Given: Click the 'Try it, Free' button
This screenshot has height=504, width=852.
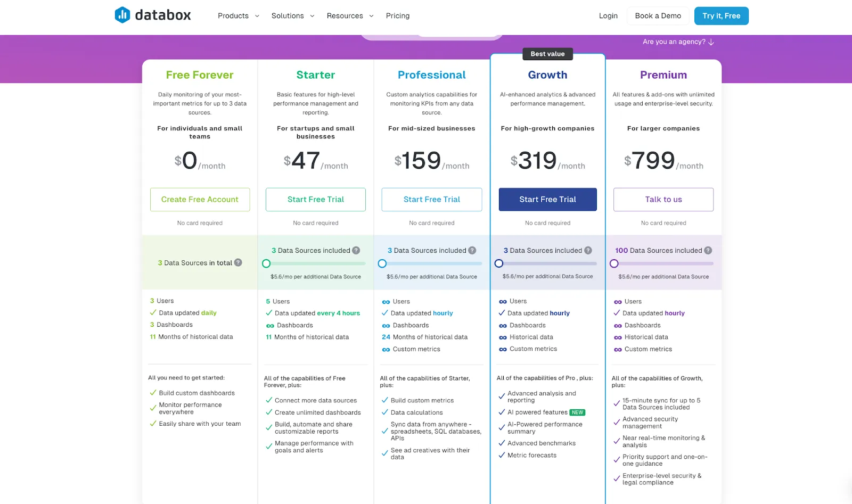Looking at the screenshot, I should pos(721,15).
